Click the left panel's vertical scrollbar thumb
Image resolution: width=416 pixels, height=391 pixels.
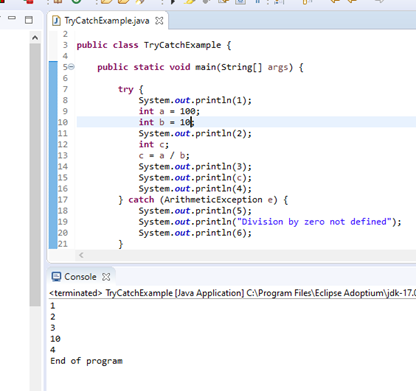coord(35,175)
